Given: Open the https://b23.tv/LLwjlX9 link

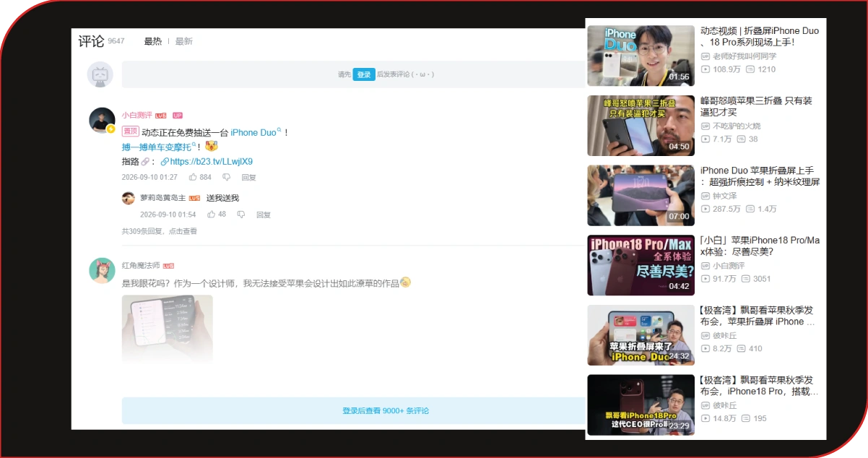Looking at the screenshot, I should pos(212,162).
